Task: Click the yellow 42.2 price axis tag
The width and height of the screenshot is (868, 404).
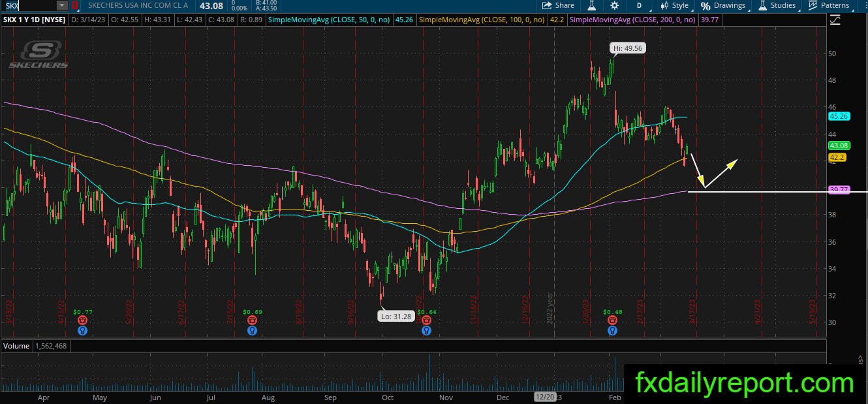Action: point(837,157)
